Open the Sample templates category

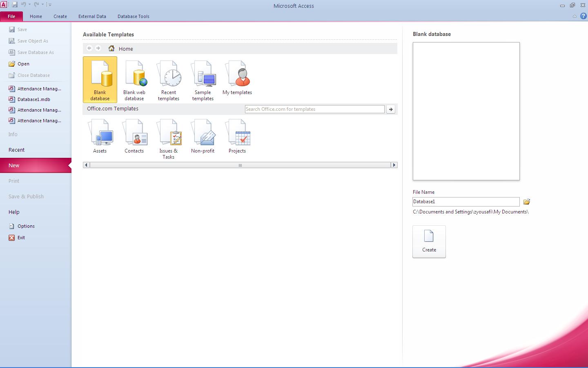click(203, 79)
